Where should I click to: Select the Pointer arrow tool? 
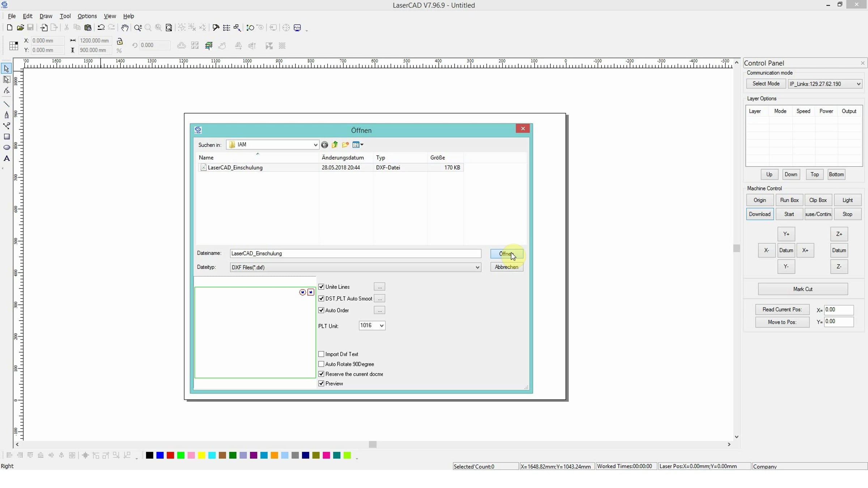[x=7, y=68]
